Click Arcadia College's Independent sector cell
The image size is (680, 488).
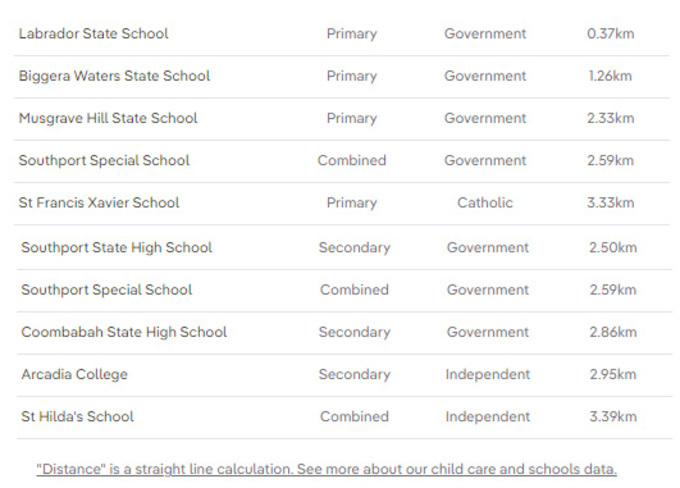(x=487, y=374)
